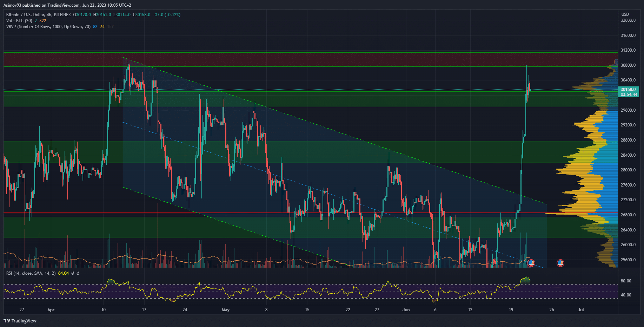Click the 31600.0 price axis label

(x=628, y=35)
